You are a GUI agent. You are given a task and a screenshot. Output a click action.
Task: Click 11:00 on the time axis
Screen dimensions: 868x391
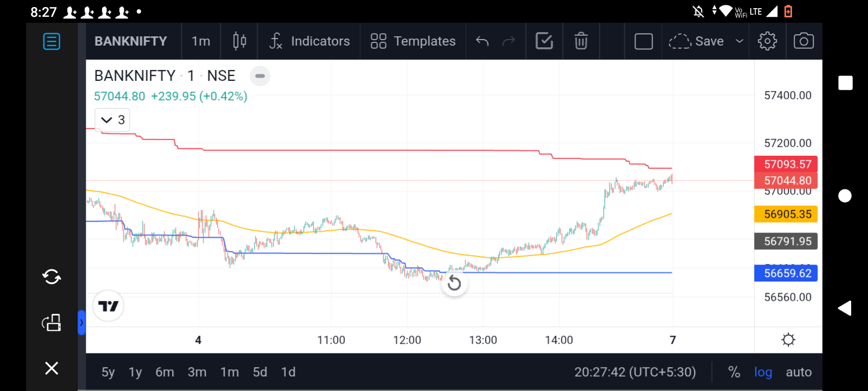(331, 340)
